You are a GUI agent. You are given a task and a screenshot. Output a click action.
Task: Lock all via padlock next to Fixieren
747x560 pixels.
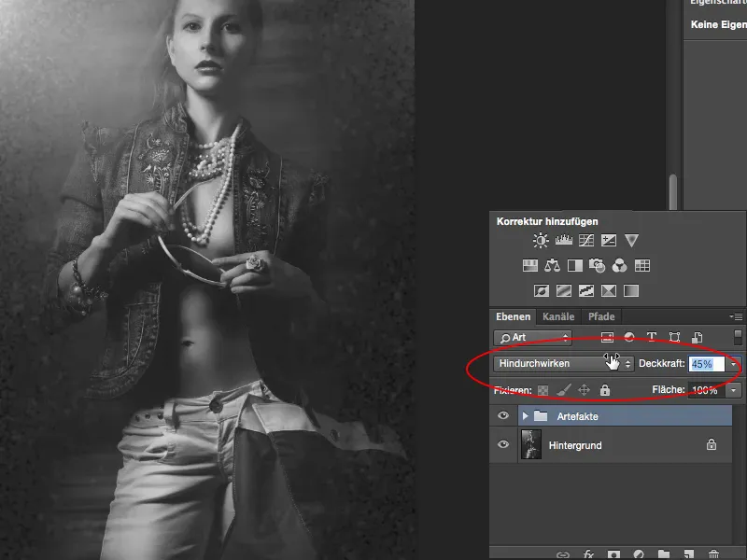coord(605,390)
